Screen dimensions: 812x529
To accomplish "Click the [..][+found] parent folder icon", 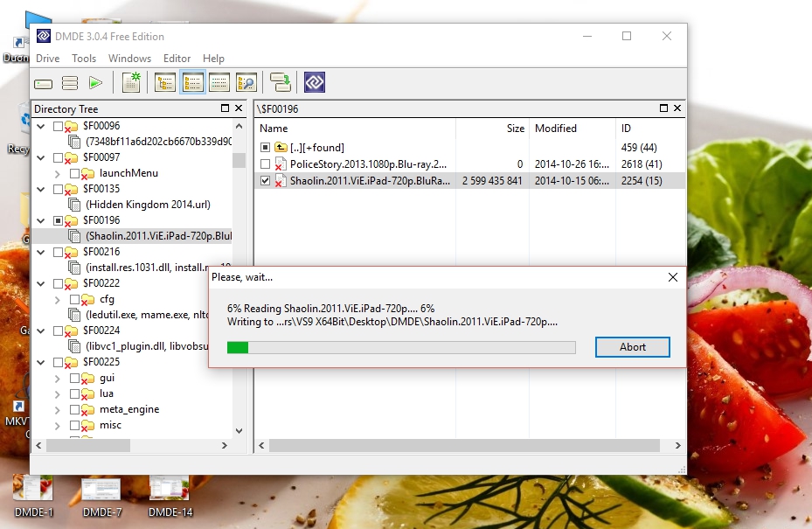I will pyautogui.click(x=281, y=148).
